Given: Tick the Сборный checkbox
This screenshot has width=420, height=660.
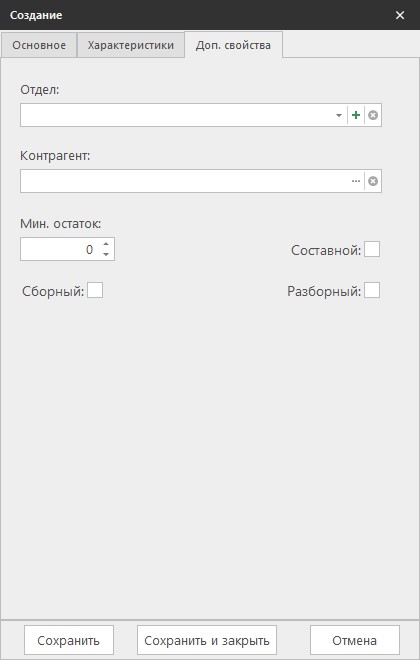Looking at the screenshot, I should [95, 290].
